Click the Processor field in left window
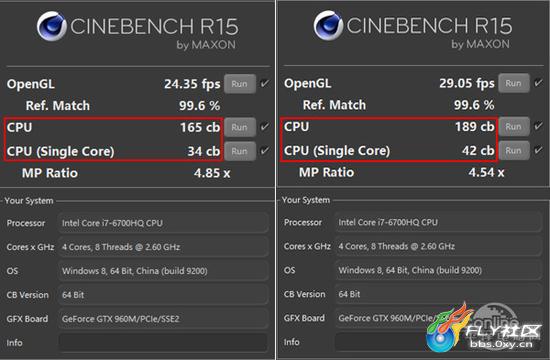 pyautogui.click(x=163, y=223)
